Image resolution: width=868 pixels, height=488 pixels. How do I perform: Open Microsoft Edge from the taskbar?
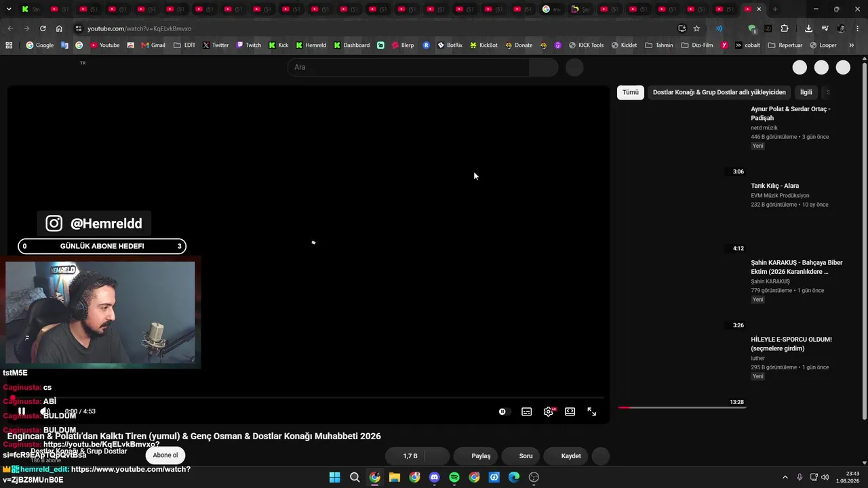click(x=514, y=477)
